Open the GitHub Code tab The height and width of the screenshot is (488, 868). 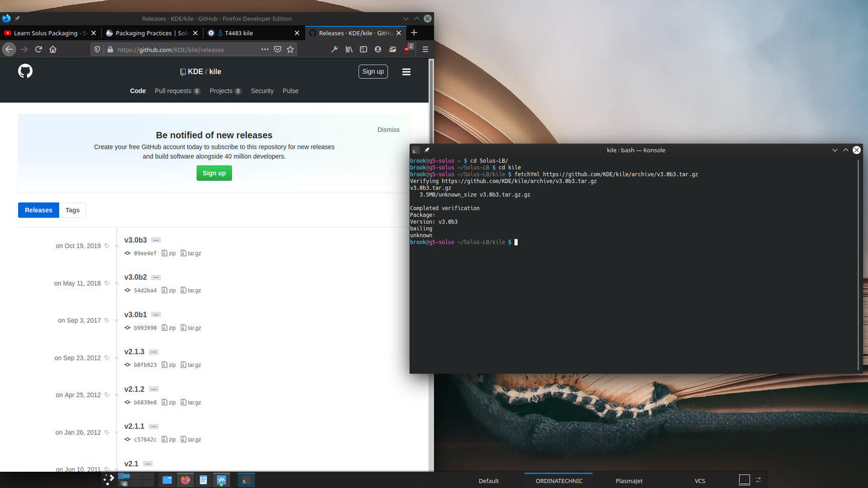click(x=138, y=91)
